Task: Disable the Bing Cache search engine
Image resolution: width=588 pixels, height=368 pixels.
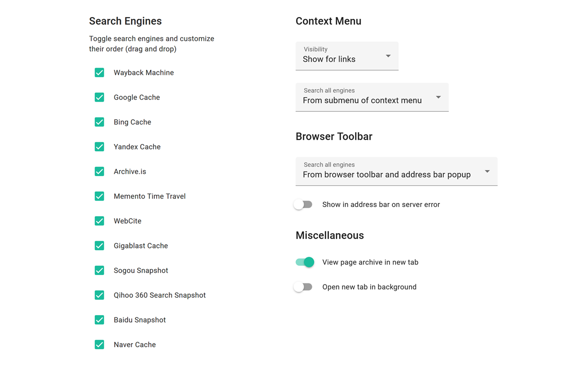Action: tap(99, 122)
